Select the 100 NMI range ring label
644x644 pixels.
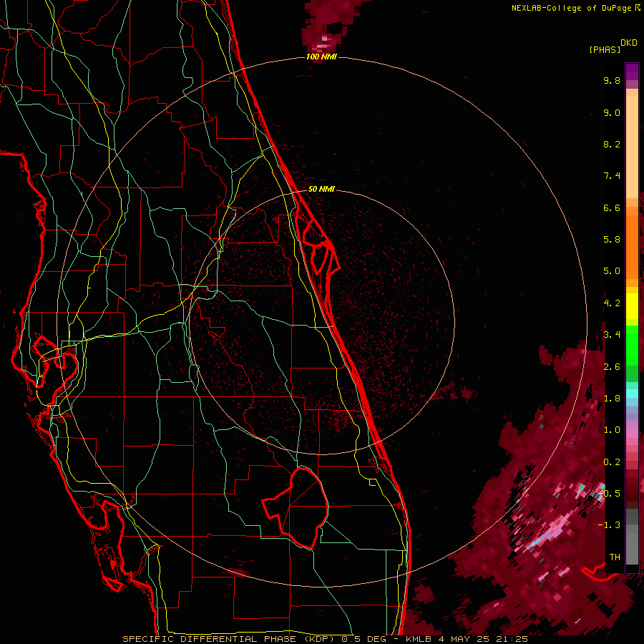tap(321, 57)
